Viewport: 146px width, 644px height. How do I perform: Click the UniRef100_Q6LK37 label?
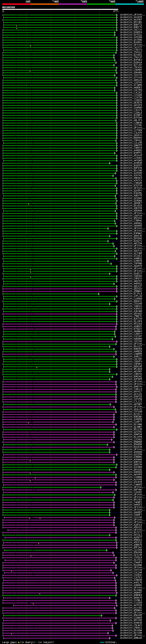pos(131,286)
